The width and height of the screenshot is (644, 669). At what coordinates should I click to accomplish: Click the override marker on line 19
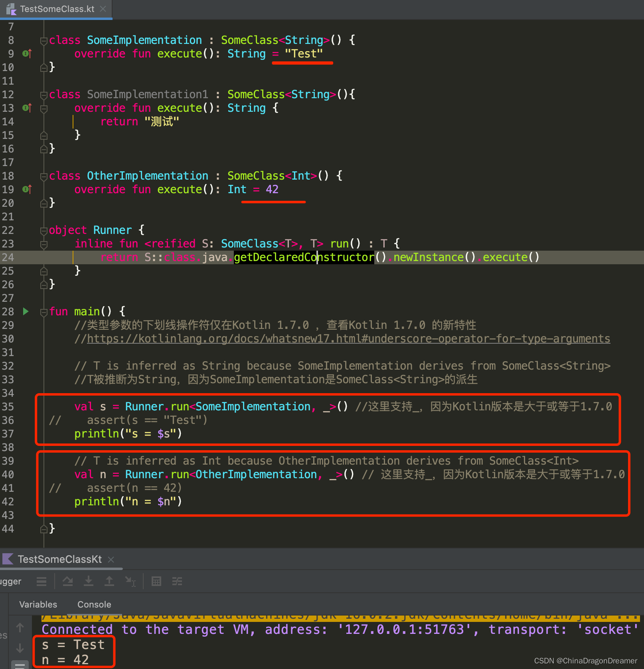click(27, 189)
